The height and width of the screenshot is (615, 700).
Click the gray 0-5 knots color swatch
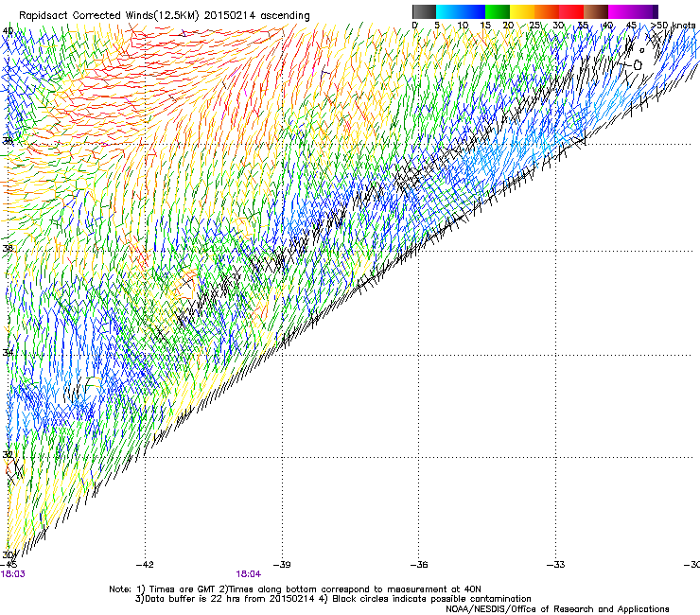coord(424,11)
